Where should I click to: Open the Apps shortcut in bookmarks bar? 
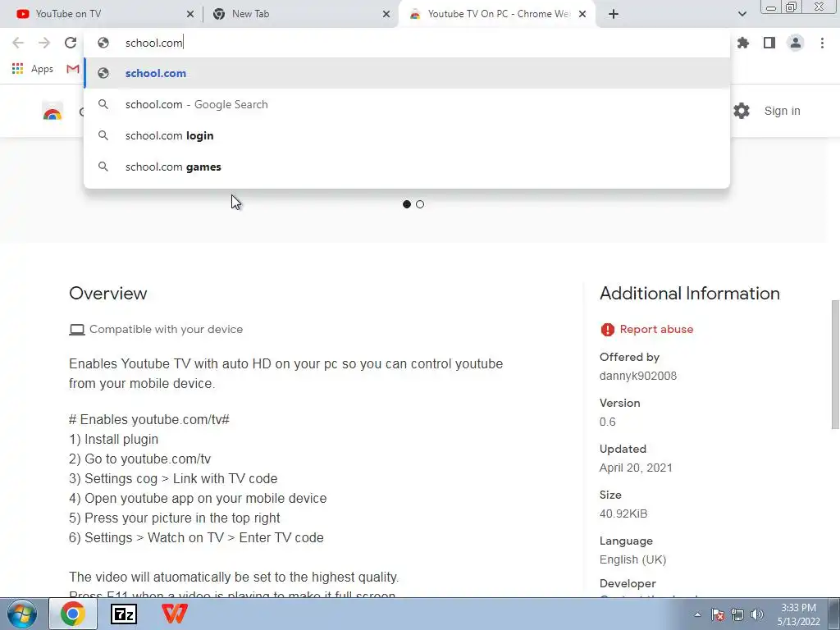32,69
